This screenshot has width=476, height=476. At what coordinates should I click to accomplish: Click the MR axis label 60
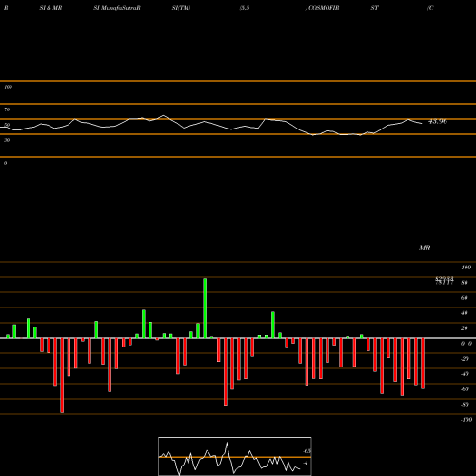464,298
